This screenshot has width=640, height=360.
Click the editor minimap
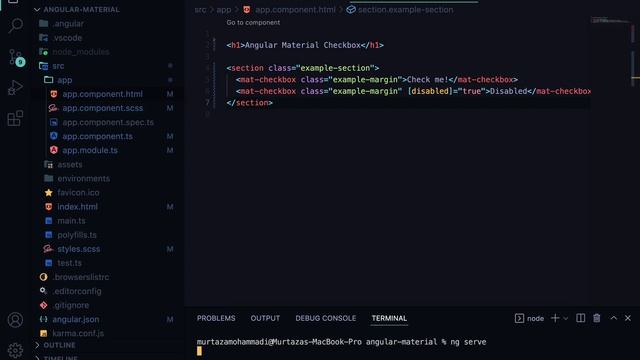click(610, 21)
